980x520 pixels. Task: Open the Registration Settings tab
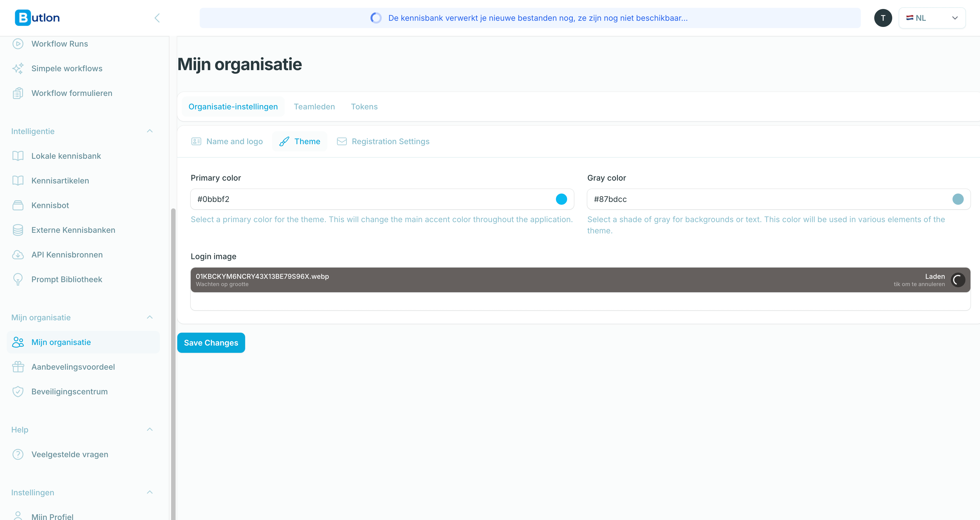click(x=390, y=141)
